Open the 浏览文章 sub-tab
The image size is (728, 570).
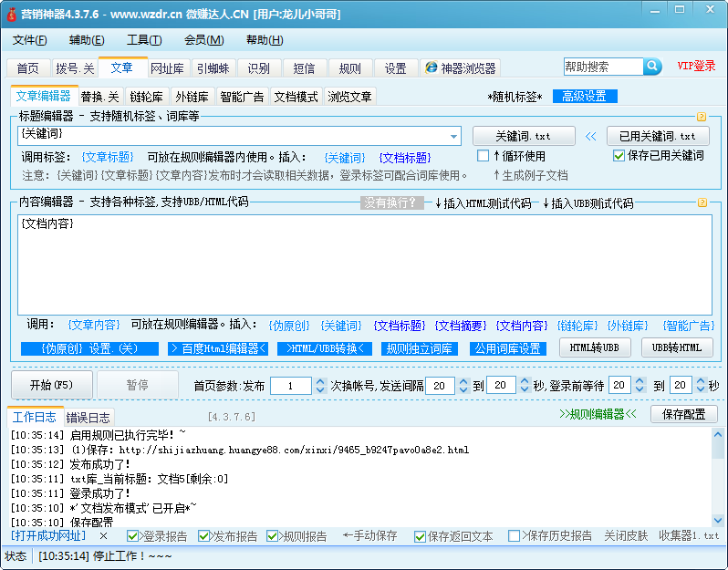(349, 97)
